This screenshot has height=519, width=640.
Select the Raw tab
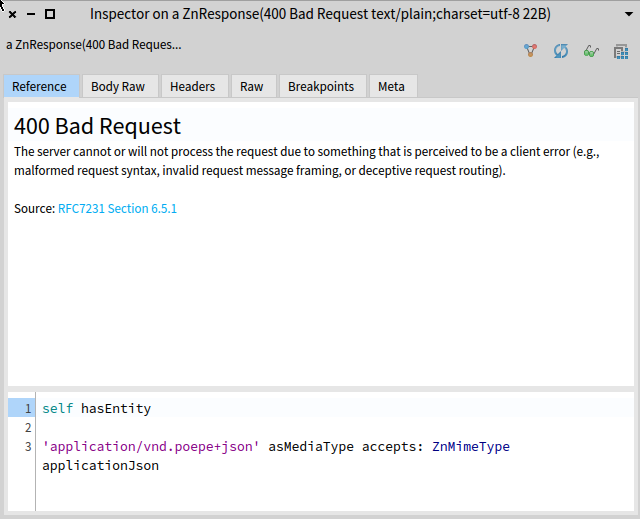coord(254,86)
